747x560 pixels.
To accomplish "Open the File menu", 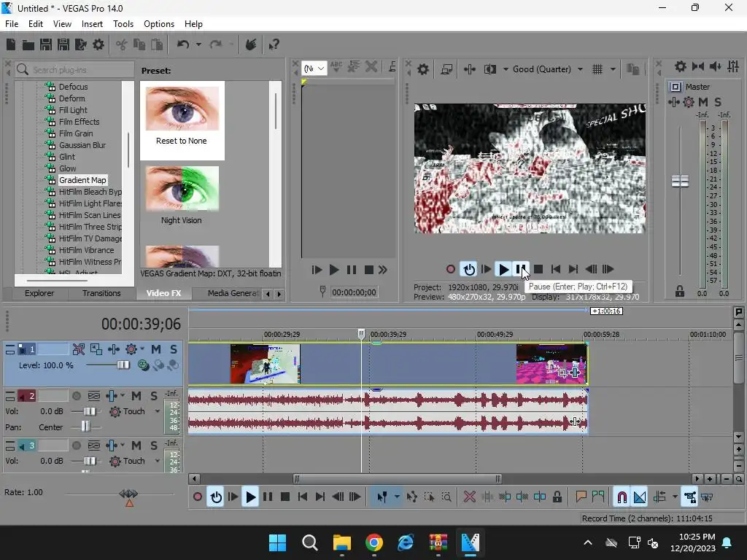I will click(12, 24).
